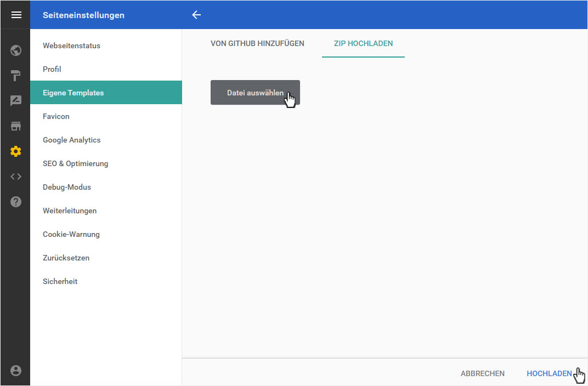The width and height of the screenshot is (588, 386).
Task: Open the code brackets icon
Action: click(16, 177)
